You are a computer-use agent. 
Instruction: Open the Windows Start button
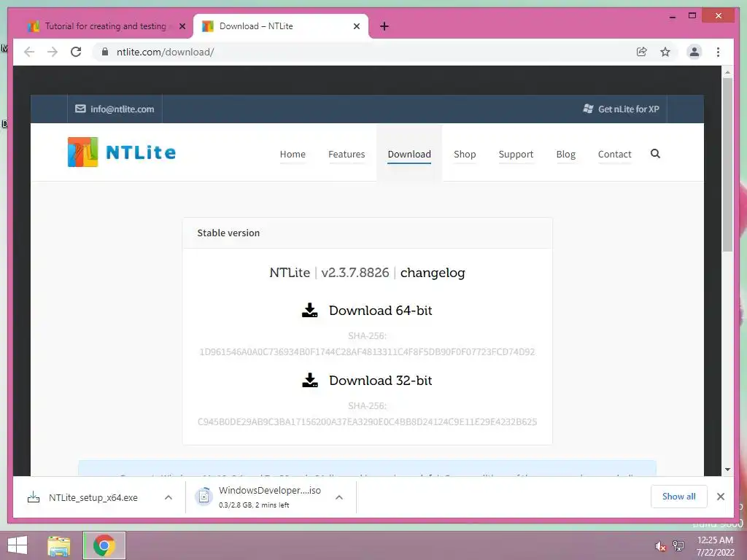point(18,545)
